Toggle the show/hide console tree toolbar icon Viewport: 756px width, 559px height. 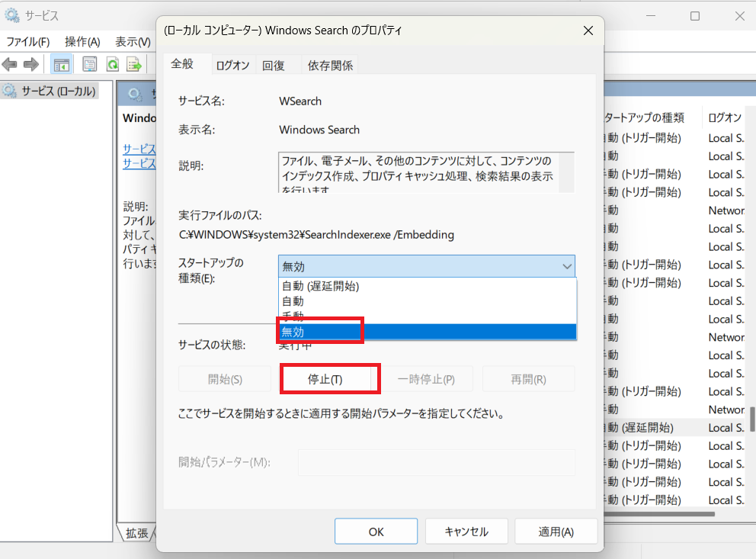click(61, 65)
